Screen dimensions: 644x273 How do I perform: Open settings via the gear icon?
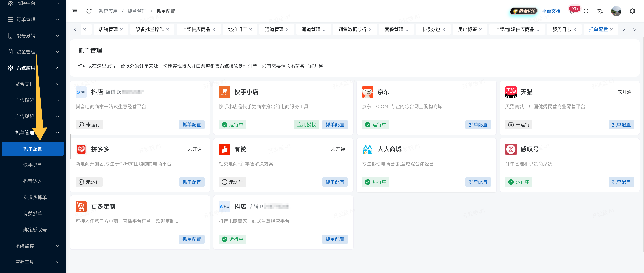pyautogui.click(x=633, y=11)
